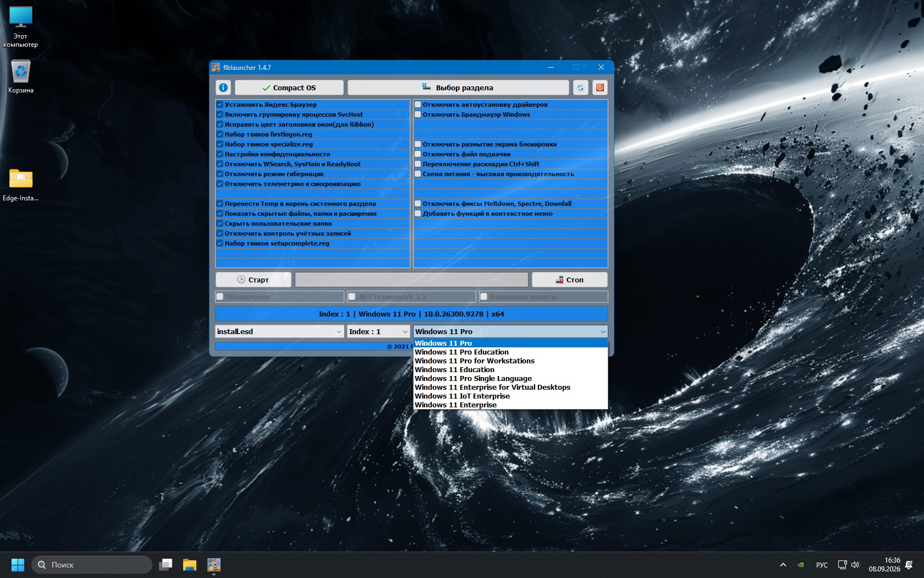
Task: Select Windows 11 IoT Enterprise entry
Action: click(462, 396)
